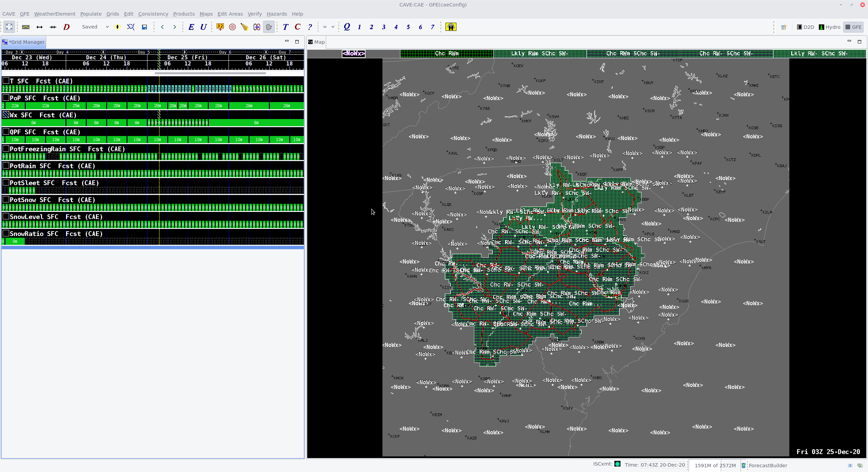Toggle the SnowLevel SFC Fcst checkbox
This screenshot has height=472, width=868.
[6, 216]
